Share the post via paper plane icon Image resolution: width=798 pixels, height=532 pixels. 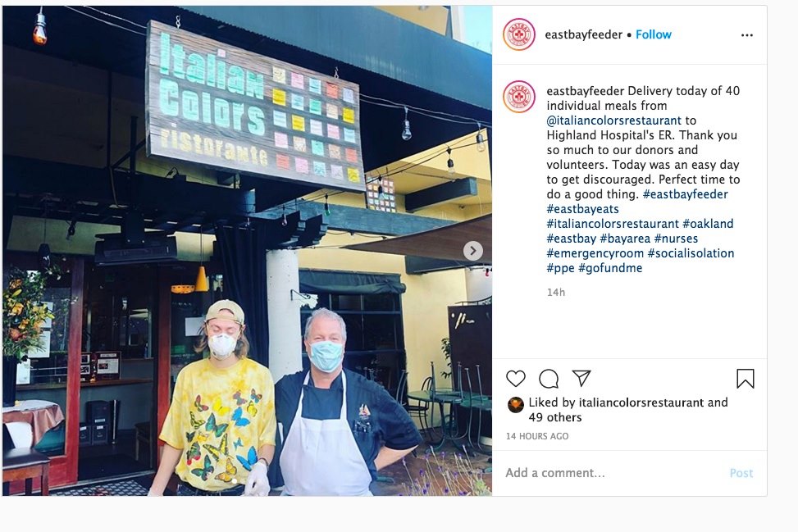tap(581, 378)
